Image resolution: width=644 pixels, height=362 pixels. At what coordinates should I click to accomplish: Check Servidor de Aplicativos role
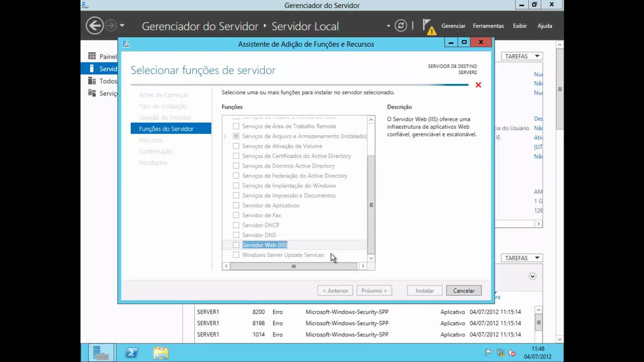236,205
